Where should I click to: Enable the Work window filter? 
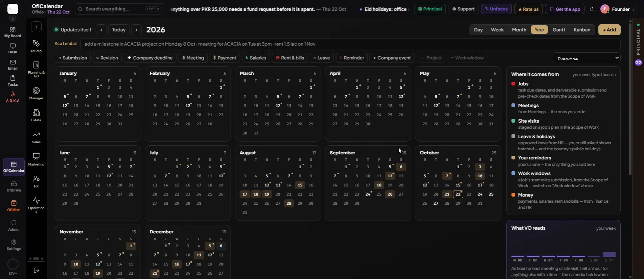point(467,58)
